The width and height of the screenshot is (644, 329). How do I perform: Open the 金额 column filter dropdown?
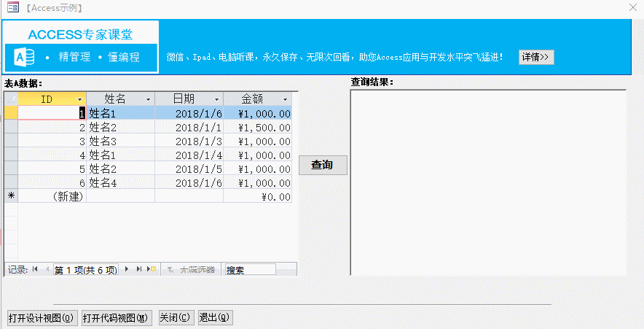coord(286,99)
